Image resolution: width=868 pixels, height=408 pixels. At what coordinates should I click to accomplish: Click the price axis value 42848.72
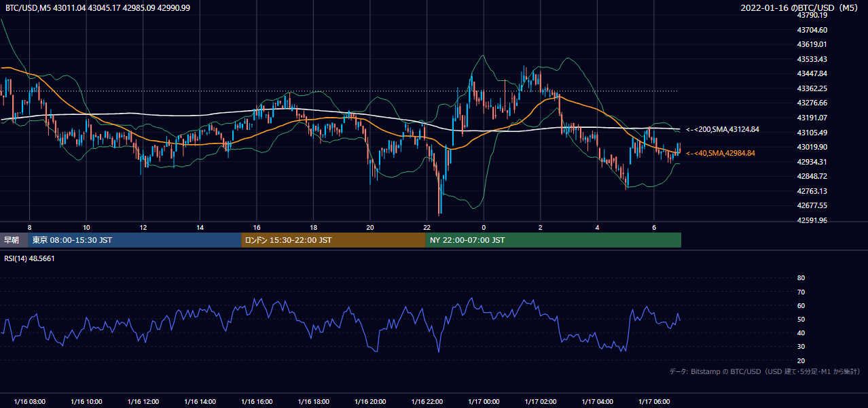[812, 176]
